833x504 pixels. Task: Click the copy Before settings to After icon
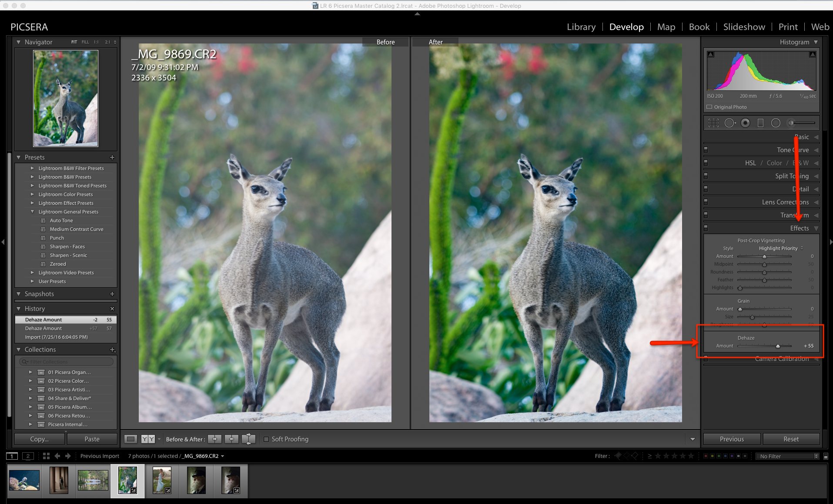coord(214,439)
